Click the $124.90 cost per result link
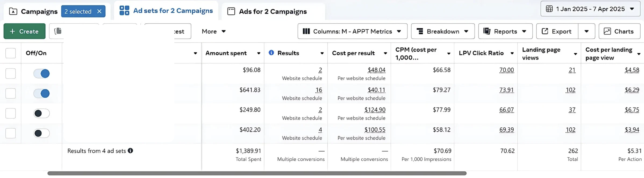This screenshot has height=178, width=644. (375, 110)
